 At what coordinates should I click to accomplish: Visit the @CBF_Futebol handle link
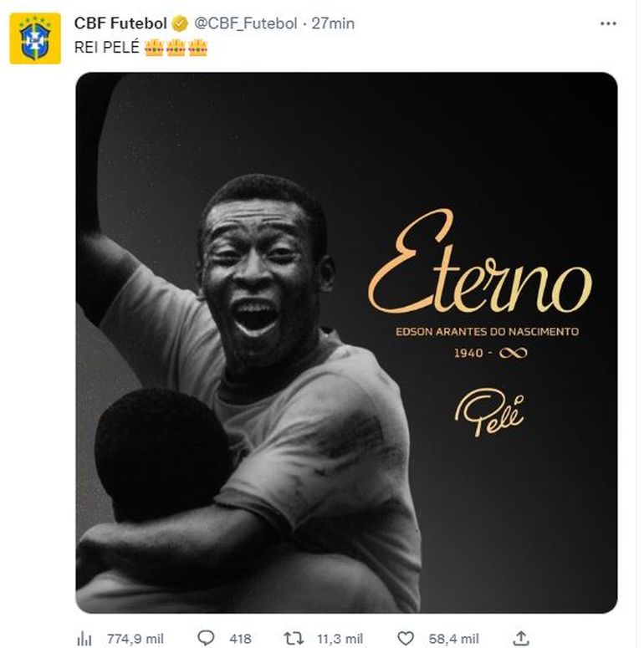(x=246, y=23)
